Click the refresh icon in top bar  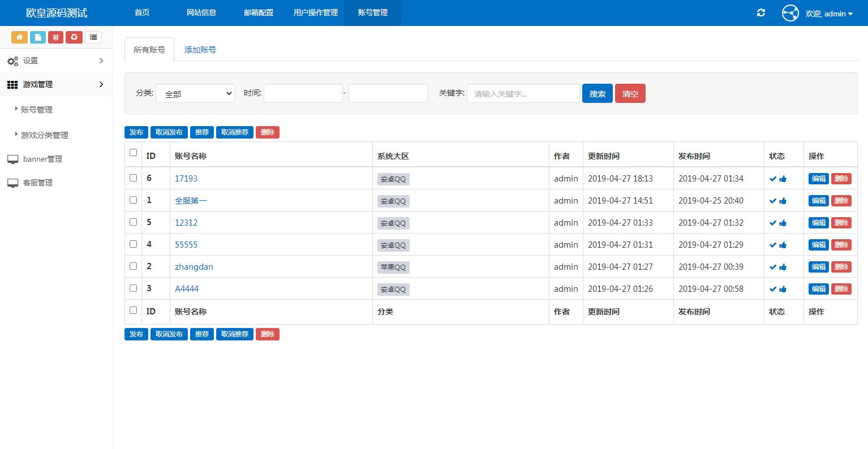point(761,13)
